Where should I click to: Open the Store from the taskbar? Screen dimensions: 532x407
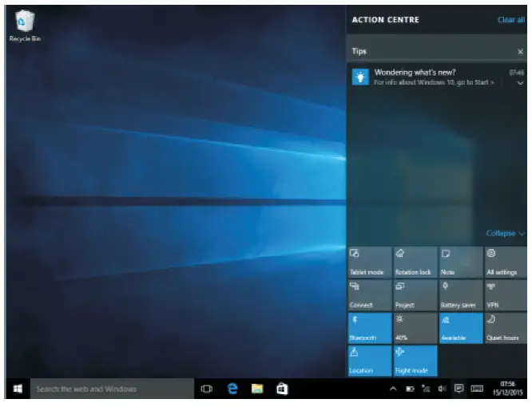[281, 389]
